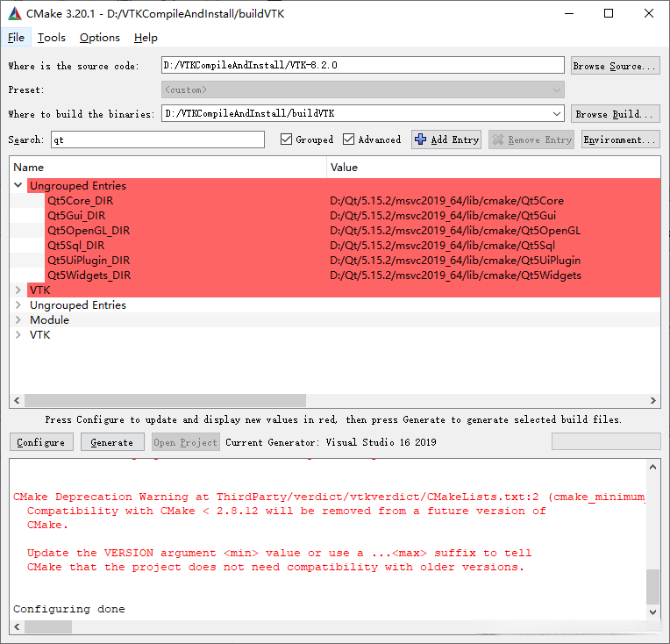Viewport: 670px width, 644px height.
Task: Click the blue plus Add Entry icon
Action: coord(420,140)
